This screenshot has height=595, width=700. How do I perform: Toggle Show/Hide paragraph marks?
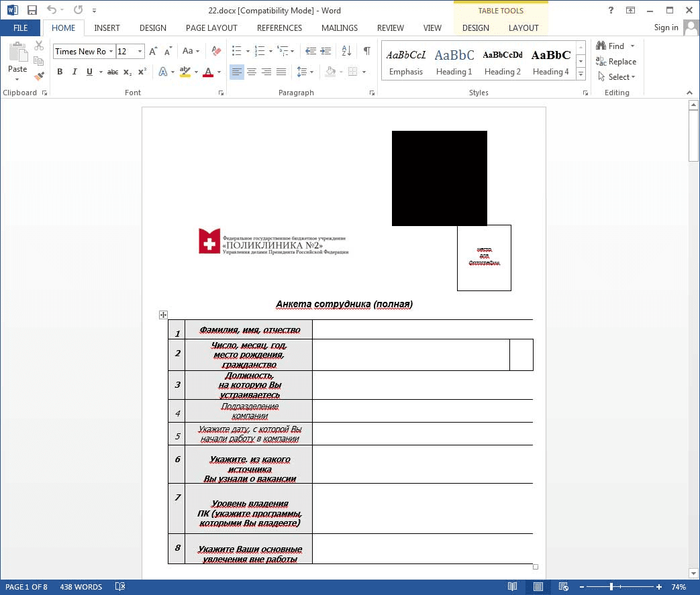[366, 51]
